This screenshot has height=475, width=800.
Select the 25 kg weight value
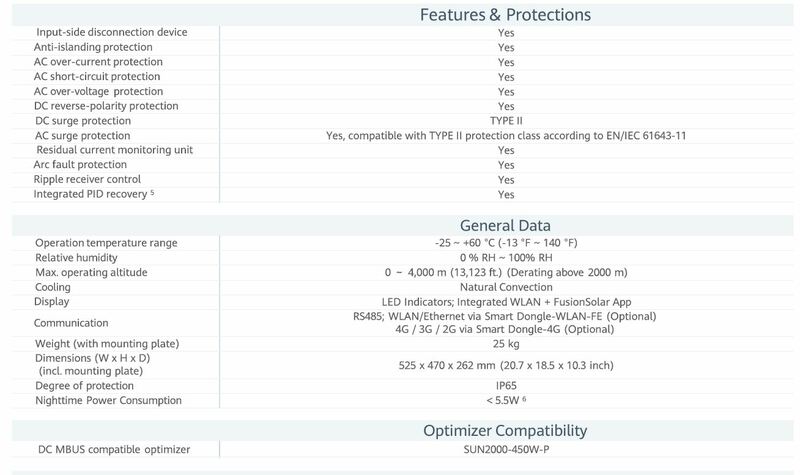point(505,344)
